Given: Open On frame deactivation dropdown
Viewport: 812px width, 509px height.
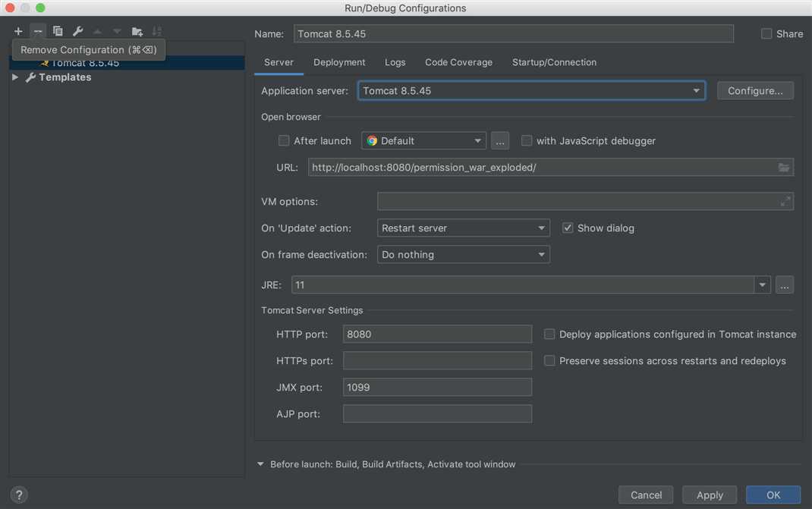Looking at the screenshot, I should (463, 254).
